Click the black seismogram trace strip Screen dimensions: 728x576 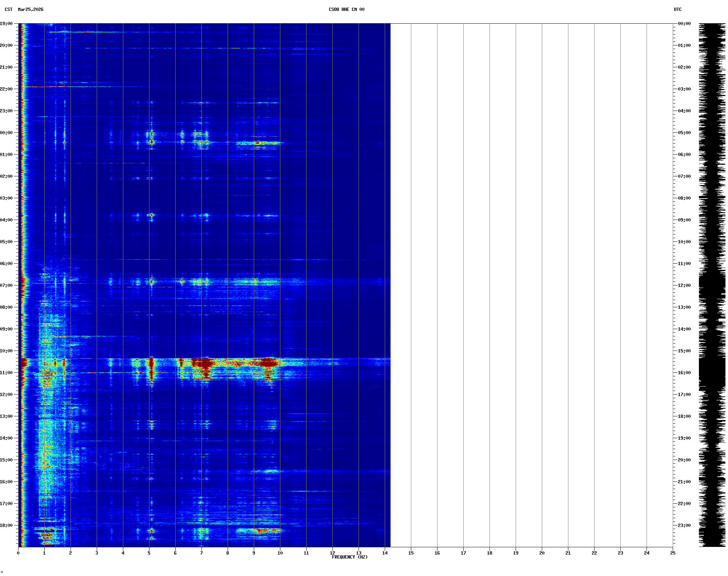coord(712,285)
